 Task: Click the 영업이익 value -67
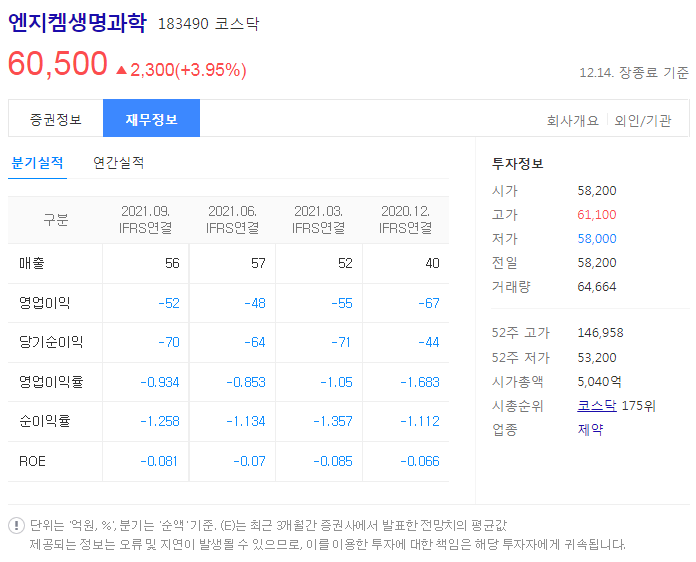[x=429, y=303]
